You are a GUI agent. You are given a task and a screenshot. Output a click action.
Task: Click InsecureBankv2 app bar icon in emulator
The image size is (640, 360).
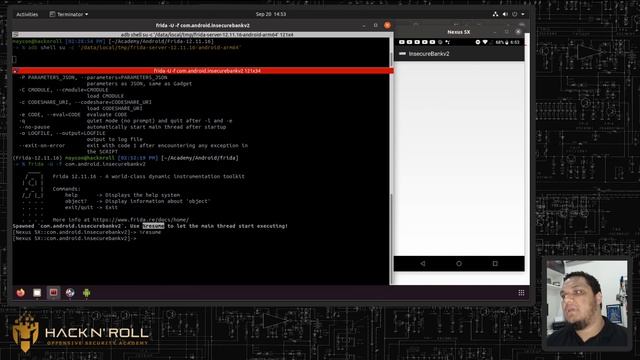tap(402, 53)
